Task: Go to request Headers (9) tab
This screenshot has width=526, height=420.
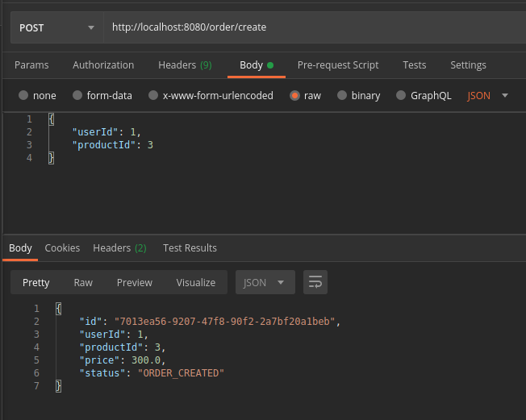Action: 185,64
